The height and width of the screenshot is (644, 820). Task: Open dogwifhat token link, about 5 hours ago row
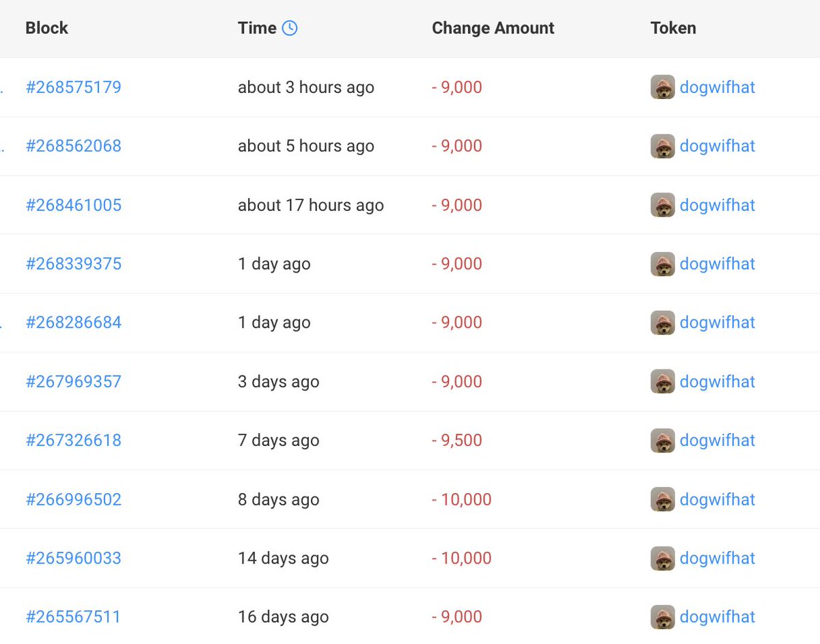[x=717, y=146]
